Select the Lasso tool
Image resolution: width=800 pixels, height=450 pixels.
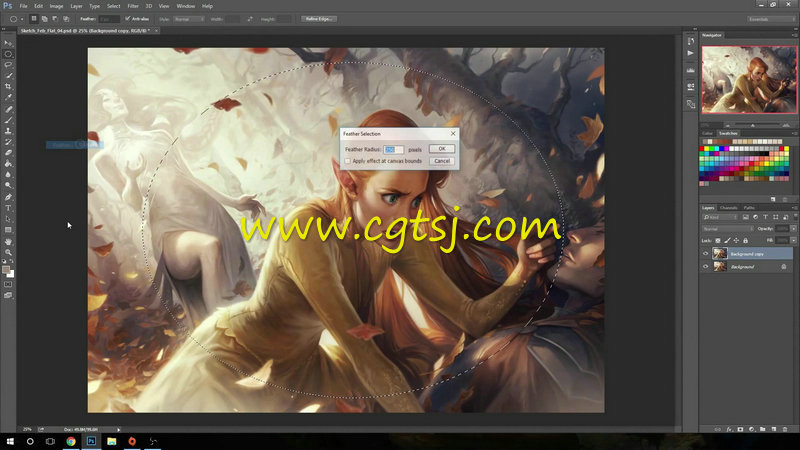(8, 65)
